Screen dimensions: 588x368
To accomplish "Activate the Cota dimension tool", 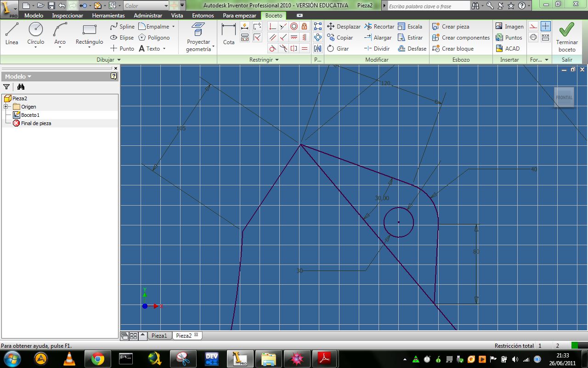I will (229, 34).
